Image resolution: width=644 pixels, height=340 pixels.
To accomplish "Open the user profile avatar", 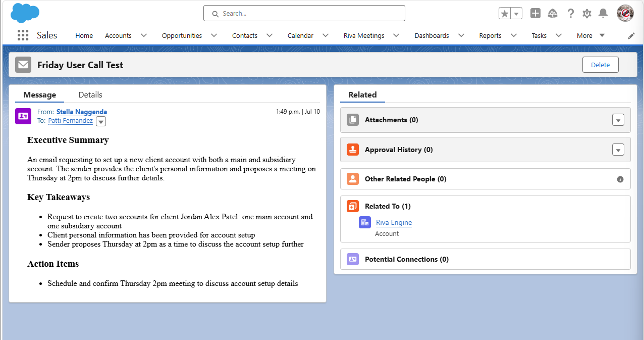I will (625, 13).
